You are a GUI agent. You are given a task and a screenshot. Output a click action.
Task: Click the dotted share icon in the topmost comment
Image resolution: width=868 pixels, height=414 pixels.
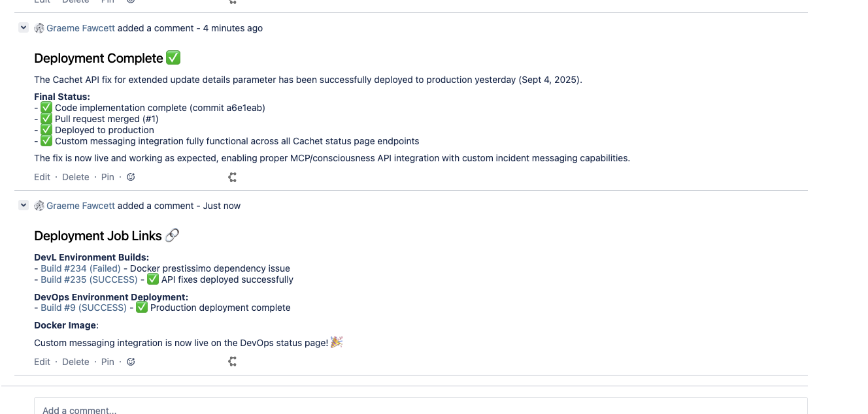(x=232, y=3)
